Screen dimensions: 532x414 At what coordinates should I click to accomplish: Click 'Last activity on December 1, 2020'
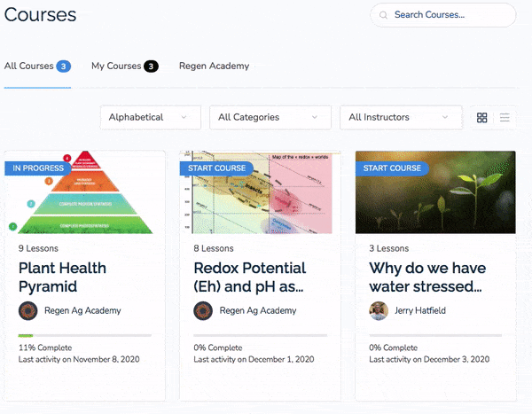[x=254, y=359]
